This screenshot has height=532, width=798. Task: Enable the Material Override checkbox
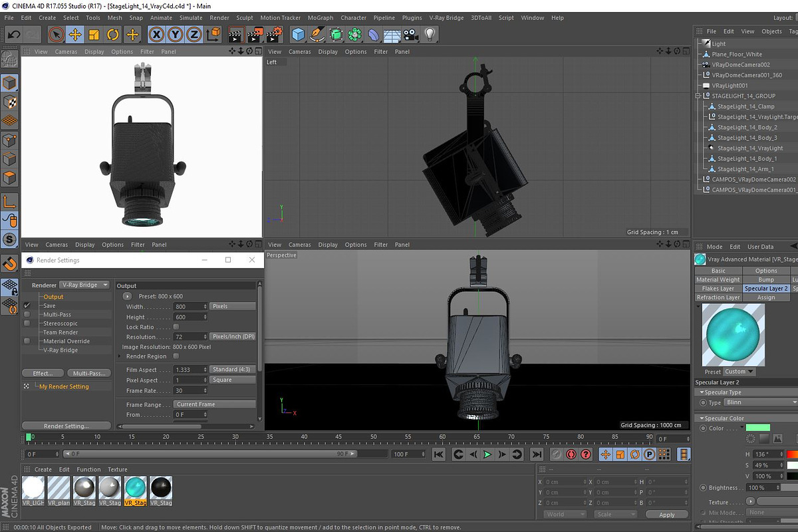(27, 341)
